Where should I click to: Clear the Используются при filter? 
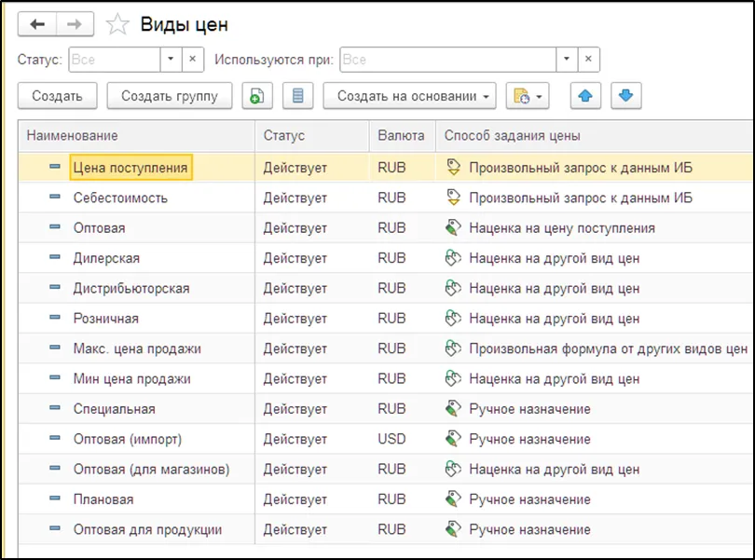tap(588, 60)
